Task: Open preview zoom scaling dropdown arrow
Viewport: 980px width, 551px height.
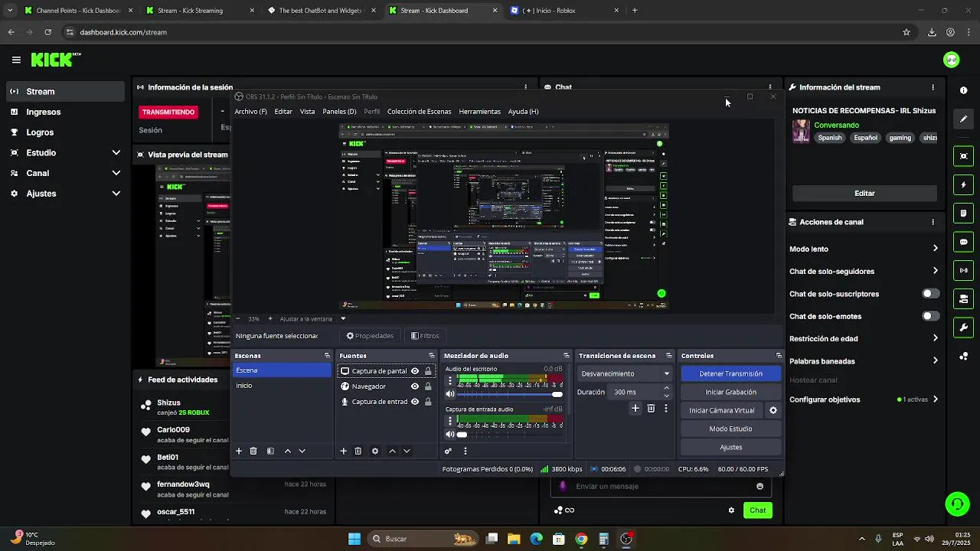Action: (x=343, y=318)
